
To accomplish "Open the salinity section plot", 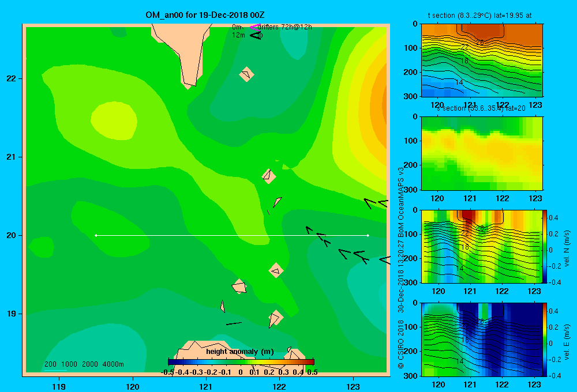I will click(x=482, y=153).
